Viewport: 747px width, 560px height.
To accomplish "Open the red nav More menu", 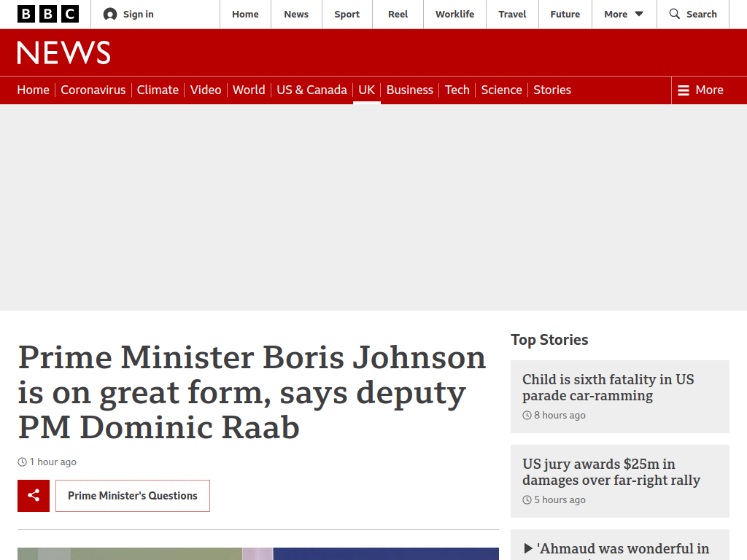I will pyautogui.click(x=701, y=90).
